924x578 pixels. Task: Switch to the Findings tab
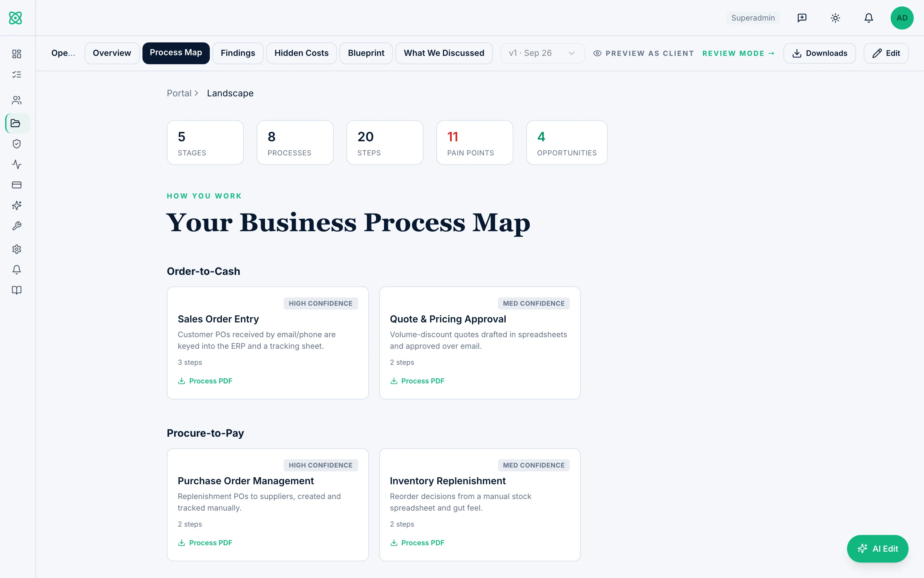point(238,53)
